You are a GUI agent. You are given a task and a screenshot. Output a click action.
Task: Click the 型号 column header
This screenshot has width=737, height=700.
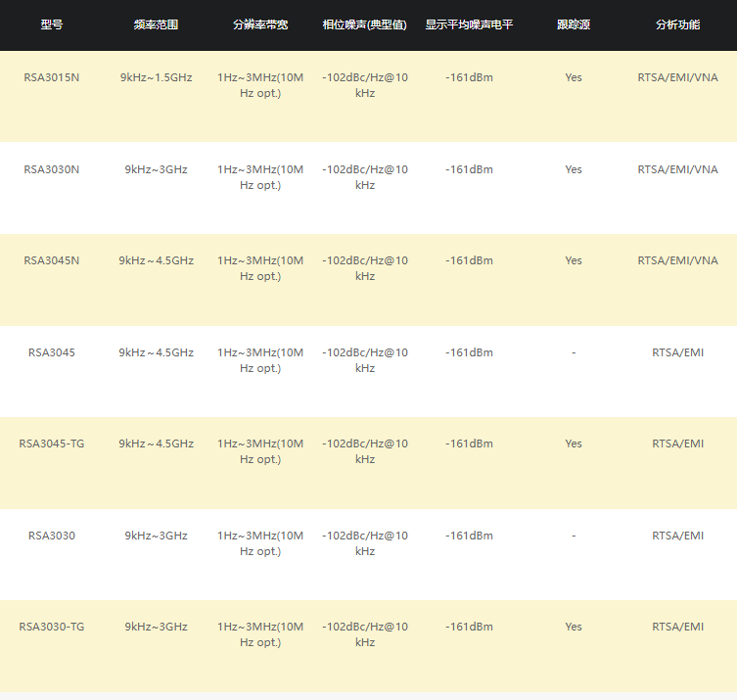(52, 24)
